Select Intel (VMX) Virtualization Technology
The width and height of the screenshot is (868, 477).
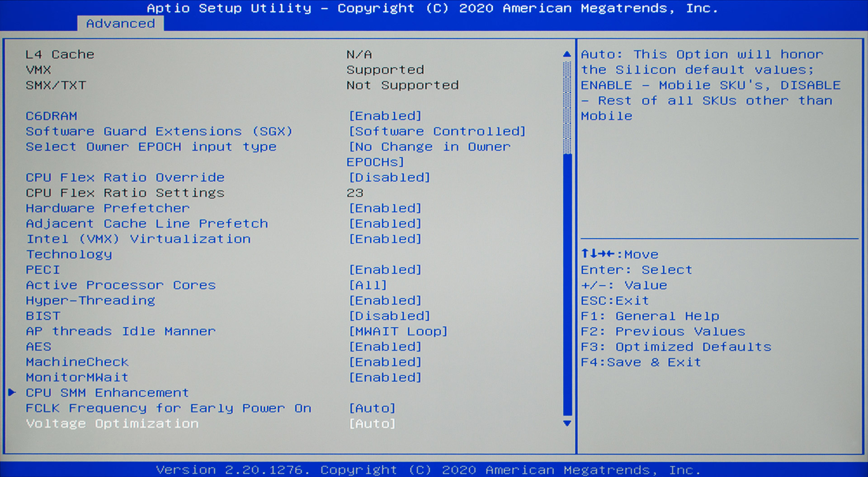pos(138,247)
